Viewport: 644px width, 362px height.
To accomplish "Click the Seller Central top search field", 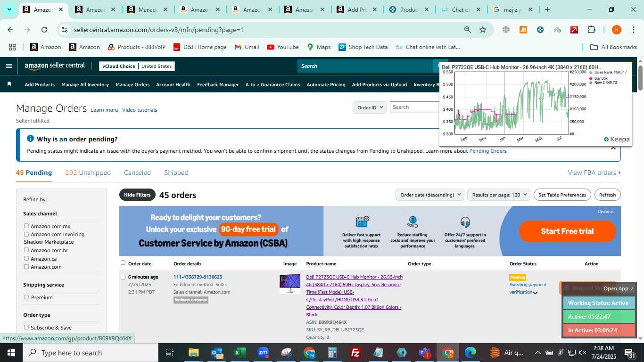I will pyautogui.click(x=365, y=66).
